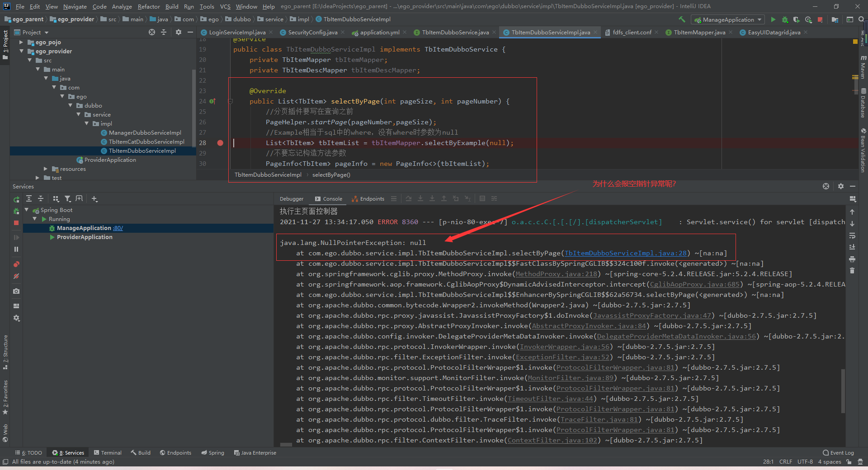This screenshot has height=470, width=868.
Task: Open the :80/ link next to ManageApplication
Action: pyautogui.click(x=118, y=228)
